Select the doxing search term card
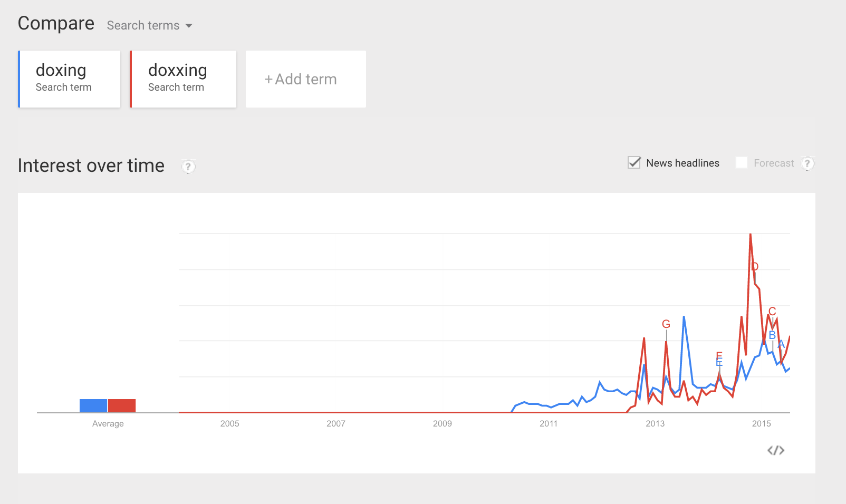Screen dimensions: 846x504 (x=70, y=79)
